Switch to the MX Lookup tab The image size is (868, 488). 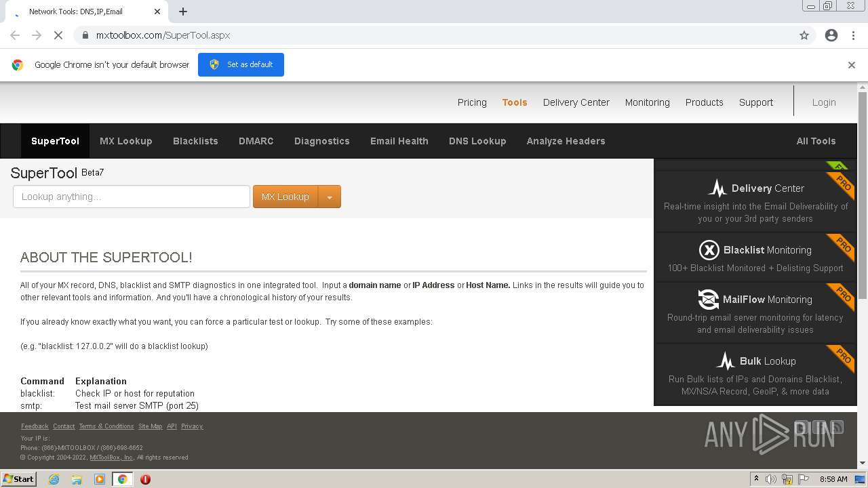126,141
